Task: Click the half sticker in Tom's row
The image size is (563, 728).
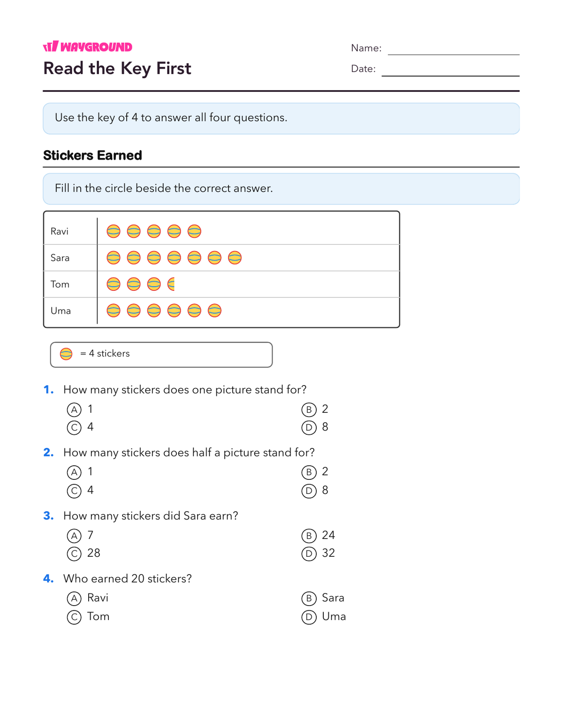Action: pos(171,284)
